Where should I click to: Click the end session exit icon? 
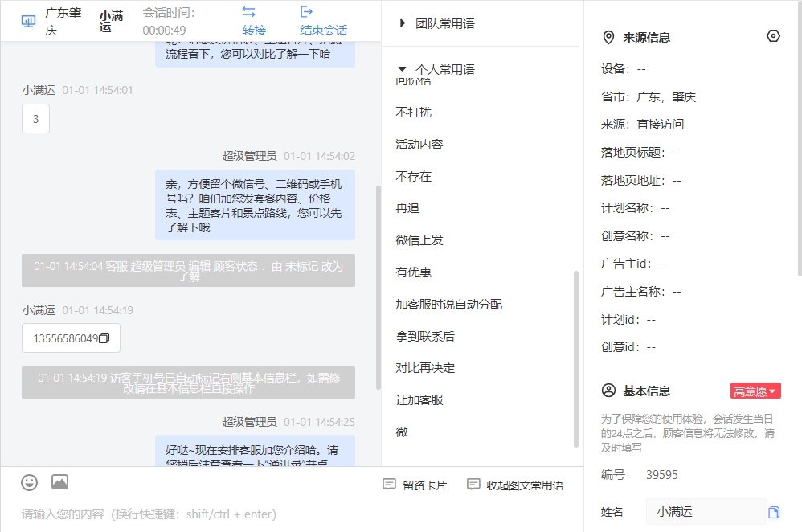[x=306, y=12]
